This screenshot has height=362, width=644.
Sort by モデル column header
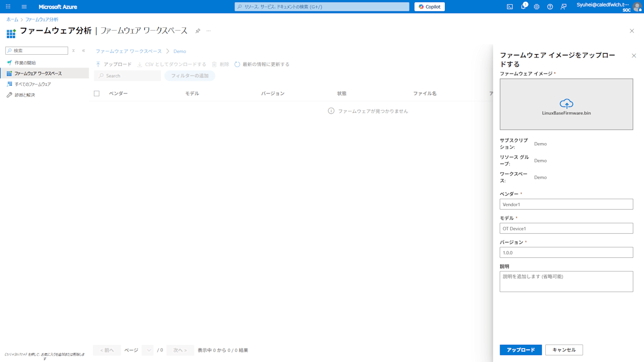coord(192,94)
